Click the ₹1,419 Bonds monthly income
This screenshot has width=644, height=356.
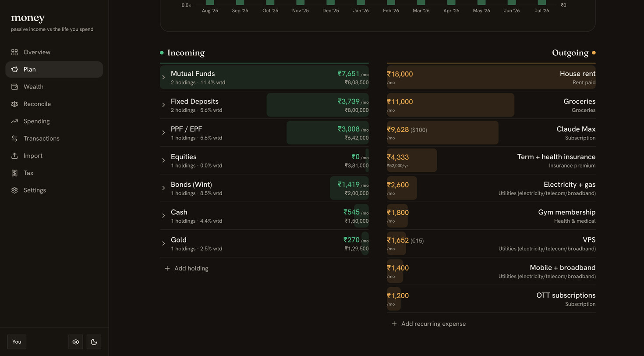point(349,185)
